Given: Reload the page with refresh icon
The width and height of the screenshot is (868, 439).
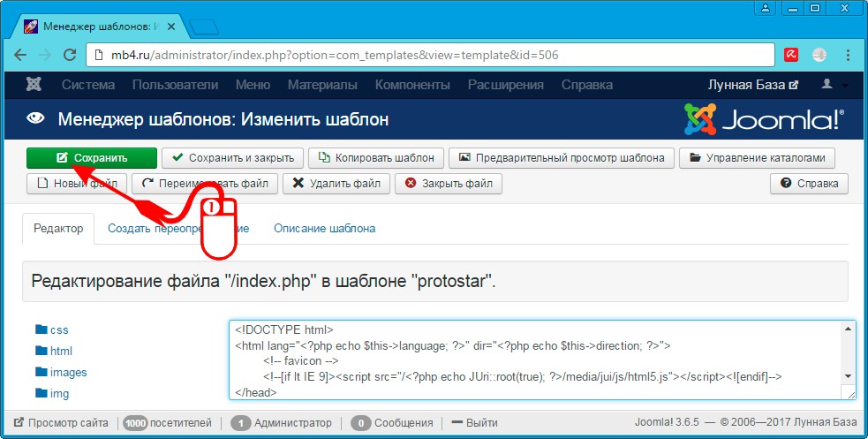Looking at the screenshot, I should click(x=70, y=55).
